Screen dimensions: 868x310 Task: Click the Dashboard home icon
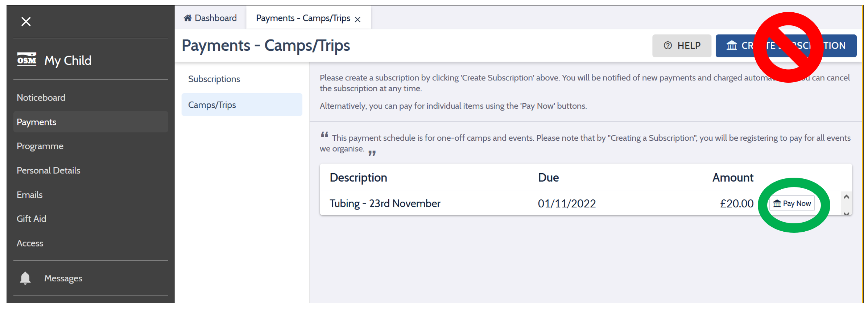[x=187, y=18]
